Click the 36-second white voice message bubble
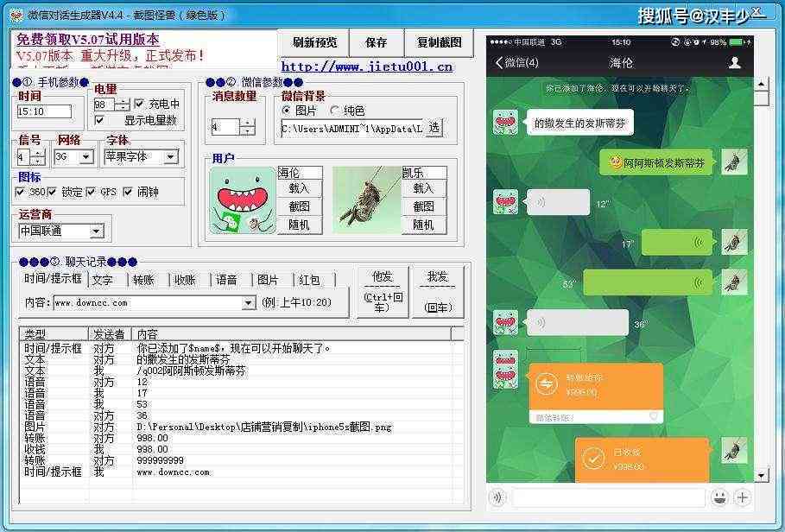Screen dimensions: 785x532 [x=577, y=322]
